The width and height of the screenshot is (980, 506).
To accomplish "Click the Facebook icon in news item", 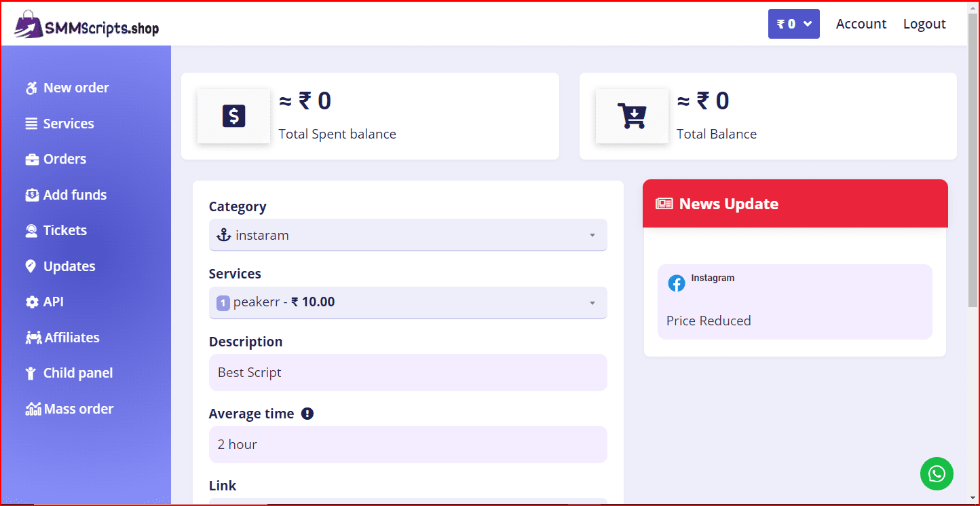I will click(677, 283).
